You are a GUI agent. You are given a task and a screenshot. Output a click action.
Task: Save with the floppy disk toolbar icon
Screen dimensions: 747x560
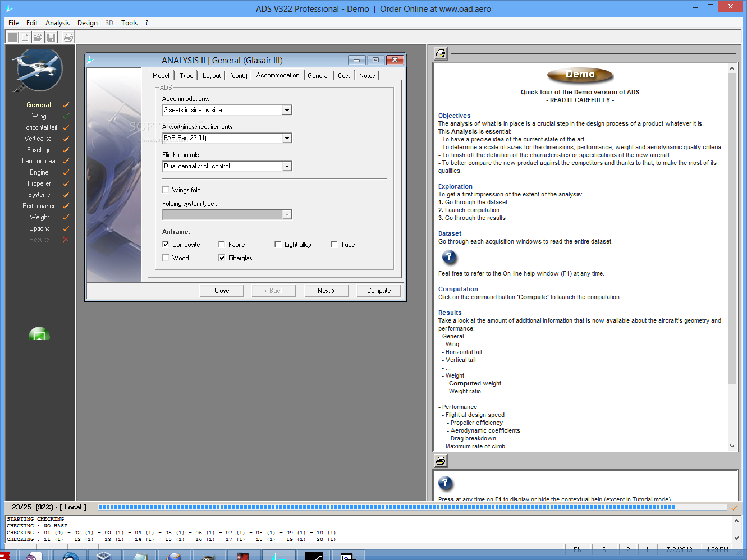click(x=51, y=38)
